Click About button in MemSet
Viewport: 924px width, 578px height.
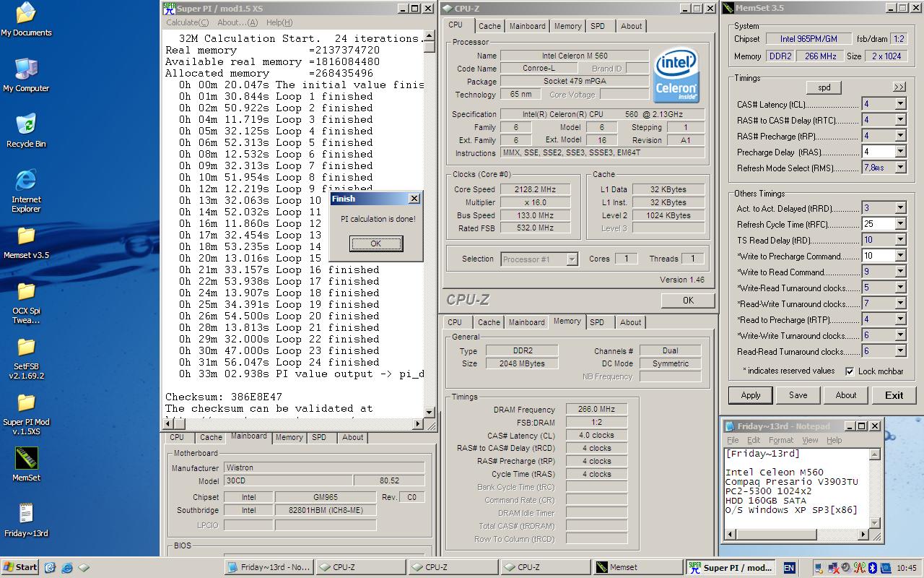pyautogui.click(x=846, y=395)
